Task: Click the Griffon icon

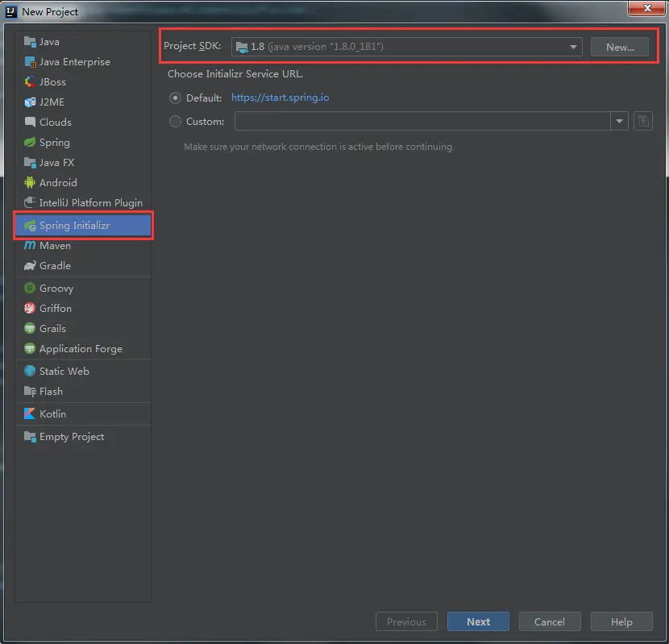Action: [30, 308]
